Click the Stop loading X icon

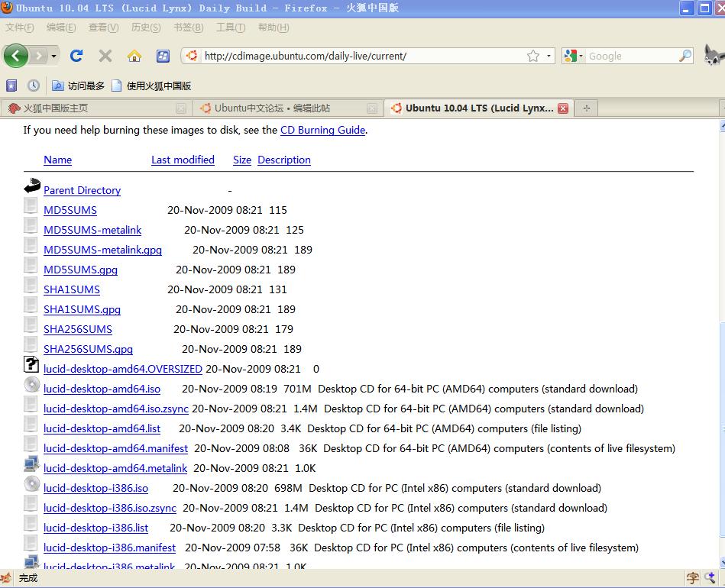(x=105, y=56)
